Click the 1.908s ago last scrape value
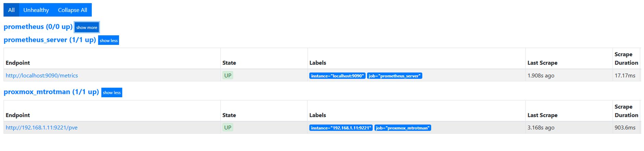Screen dimensions: 644x151 pos(540,75)
